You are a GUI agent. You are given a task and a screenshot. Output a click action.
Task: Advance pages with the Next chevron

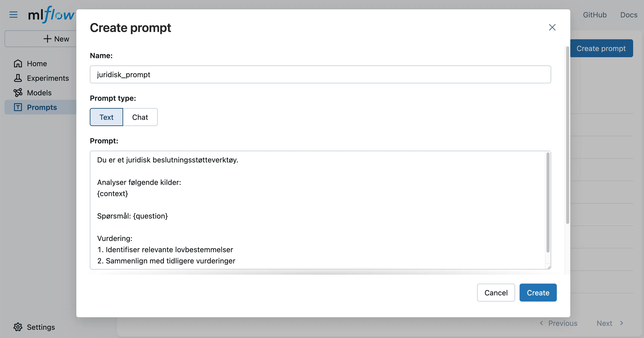pos(622,323)
